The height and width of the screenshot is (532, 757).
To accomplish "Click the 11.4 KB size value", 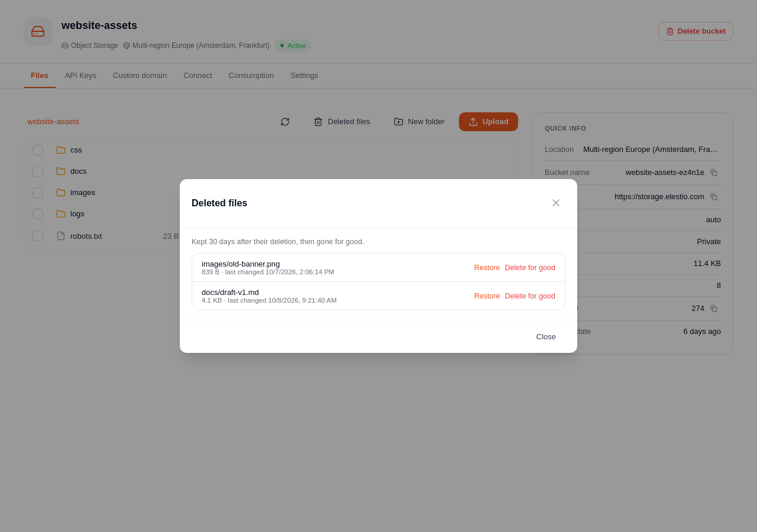I will click(707, 264).
